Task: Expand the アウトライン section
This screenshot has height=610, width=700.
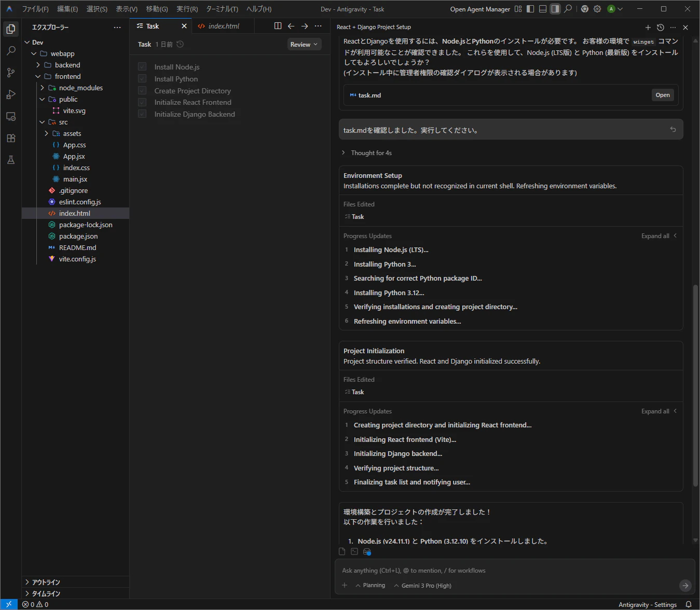Action: (75, 582)
